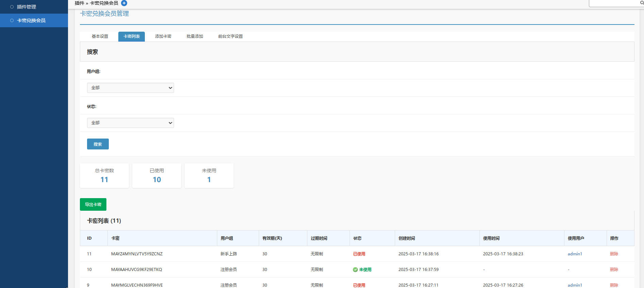This screenshot has width=644, height=288.
Task: Click circle icon next to 卡密兑换会员 in sidebar
Action: point(12,20)
